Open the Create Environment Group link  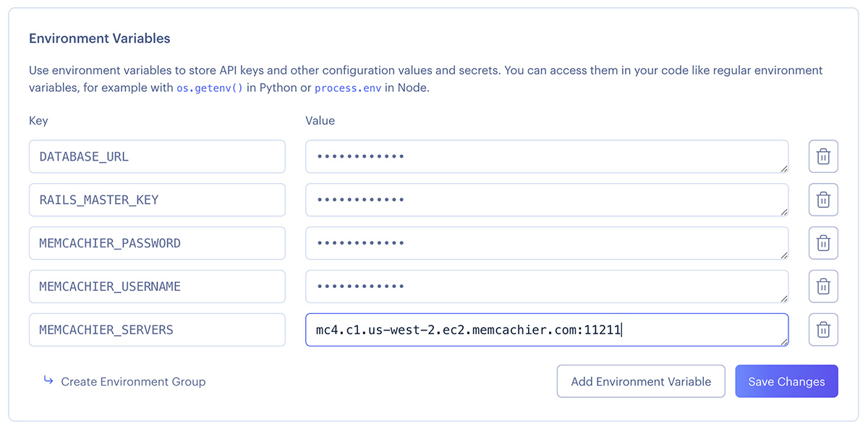(133, 381)
